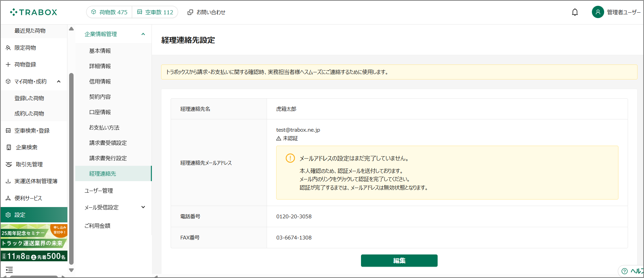The height and width of the screenshot is (278, 644).
Task: Click the 荷物数 box icon
Action: [94, 12]
